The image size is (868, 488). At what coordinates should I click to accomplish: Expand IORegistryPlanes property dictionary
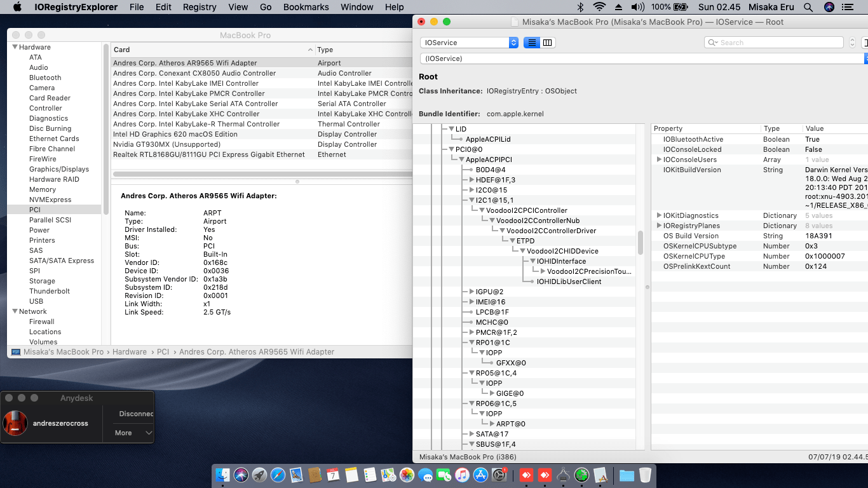point(659,226)
